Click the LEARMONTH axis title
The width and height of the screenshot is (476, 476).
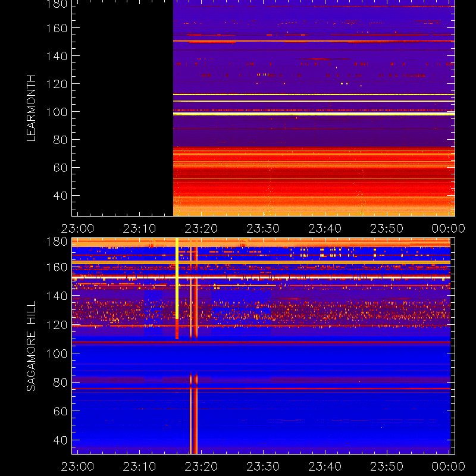pos(32,108)
